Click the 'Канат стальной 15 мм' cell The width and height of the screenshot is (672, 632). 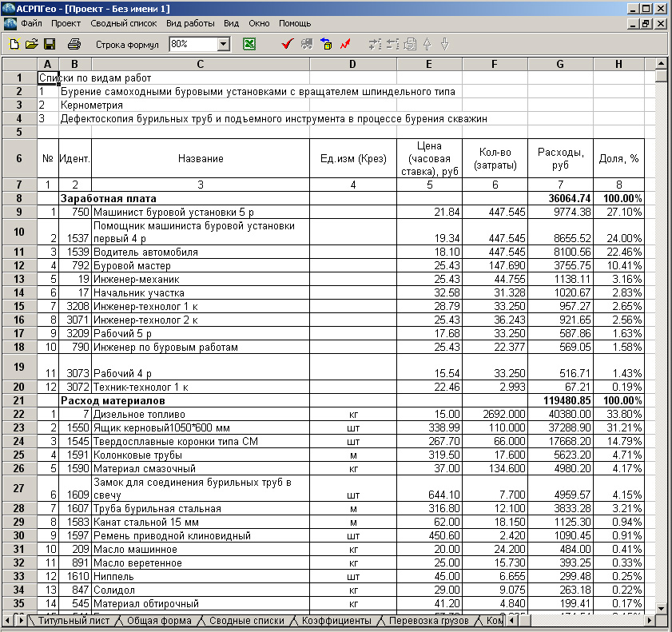click(201, 523)
